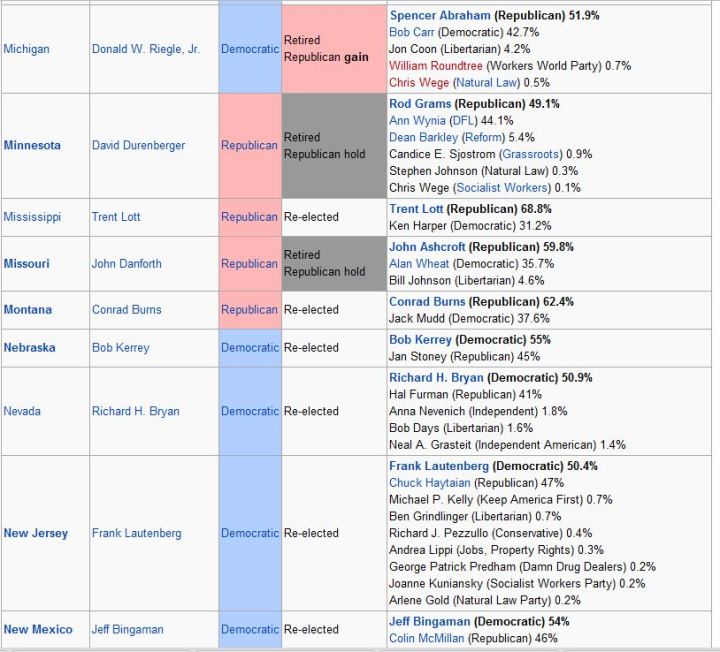The image size is (720, 652).
Task: Open the Spencer Abraham link
Action: [x=440, y=15]
